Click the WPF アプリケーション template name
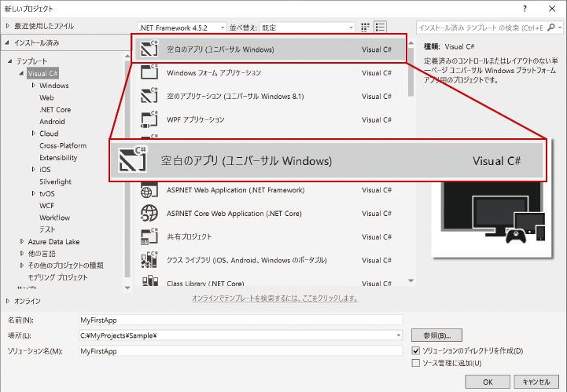 [196, 119]
